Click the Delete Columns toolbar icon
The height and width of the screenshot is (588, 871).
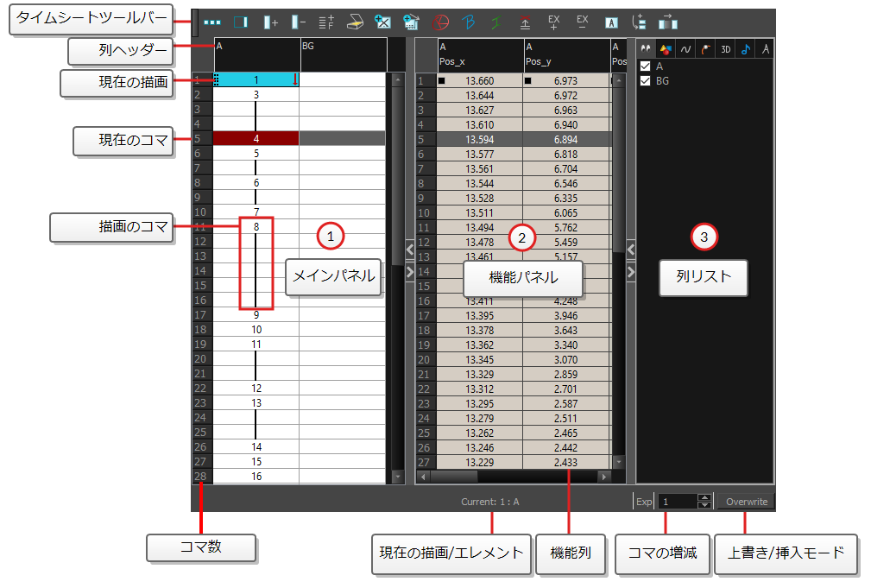point(298,22)
